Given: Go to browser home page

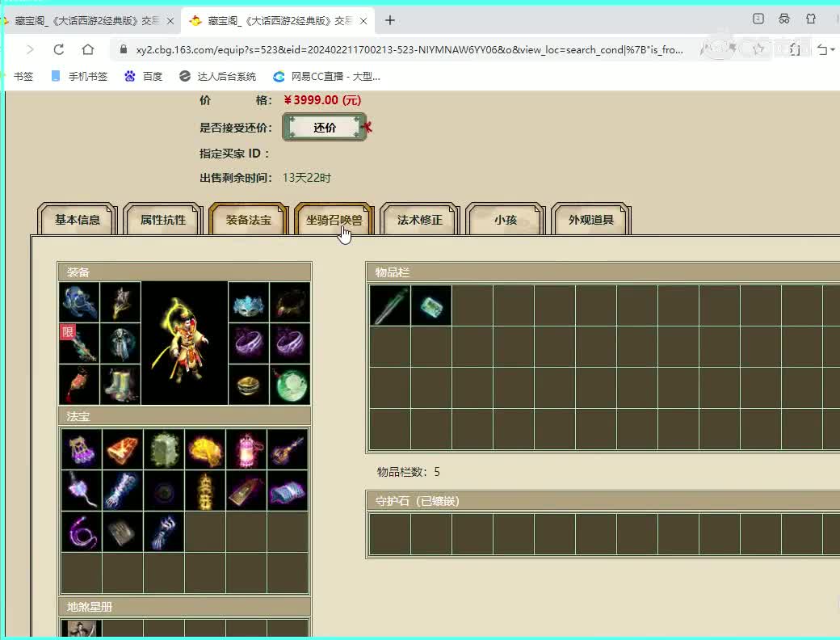Looking at the screenshot, I should [88, 49].
